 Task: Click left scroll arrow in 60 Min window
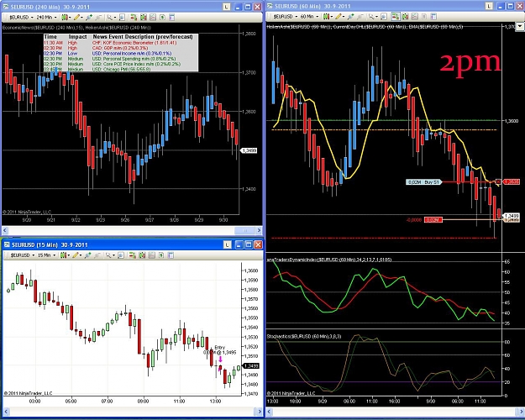tap(269, 412)
